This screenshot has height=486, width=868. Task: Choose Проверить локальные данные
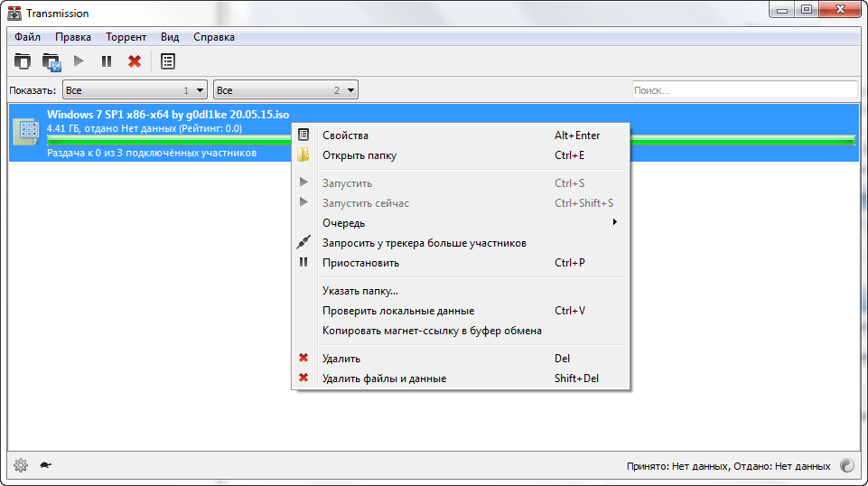pos(461,311)
